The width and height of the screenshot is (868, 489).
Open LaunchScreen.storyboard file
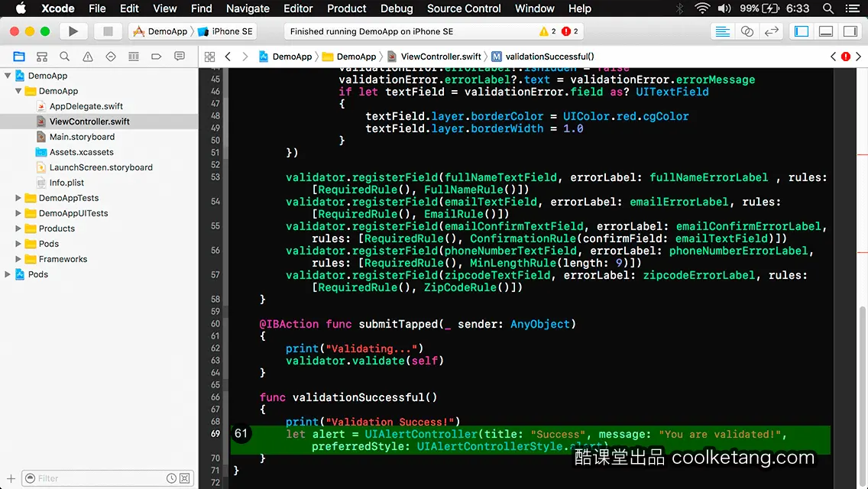pos(101,167)
